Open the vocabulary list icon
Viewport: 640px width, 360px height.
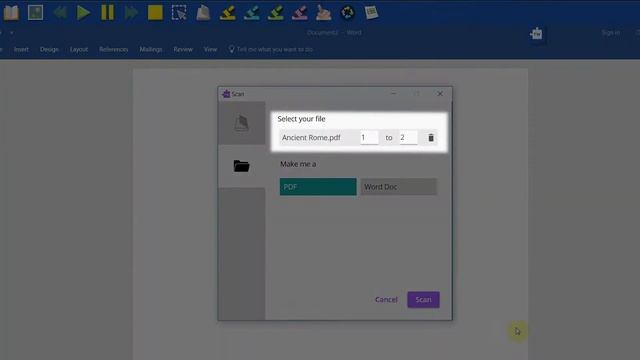[371, 13]
